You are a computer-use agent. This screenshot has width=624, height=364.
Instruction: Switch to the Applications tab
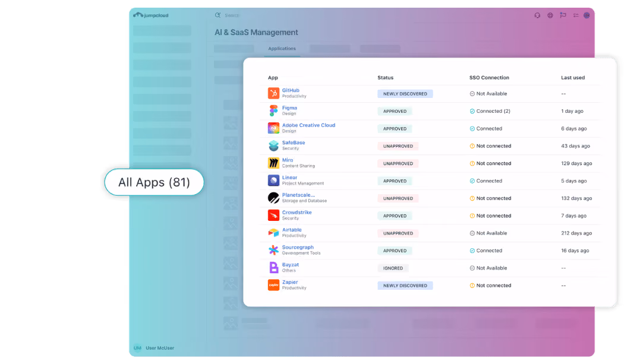click(x=282, y=49)
